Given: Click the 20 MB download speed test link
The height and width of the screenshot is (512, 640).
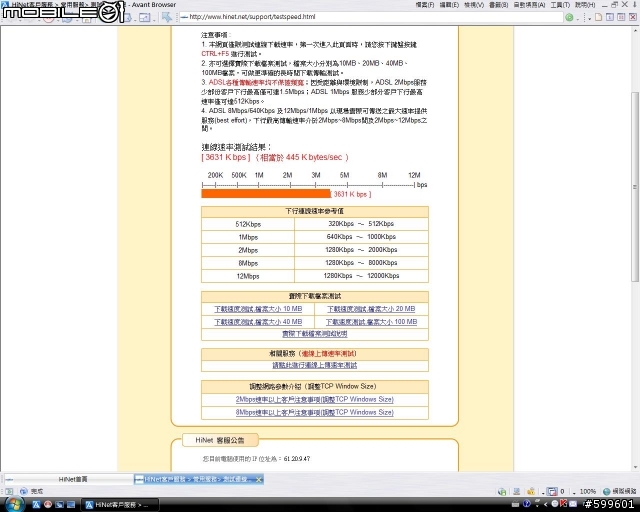Looking at the screenshot, I should tap(371, 309).
